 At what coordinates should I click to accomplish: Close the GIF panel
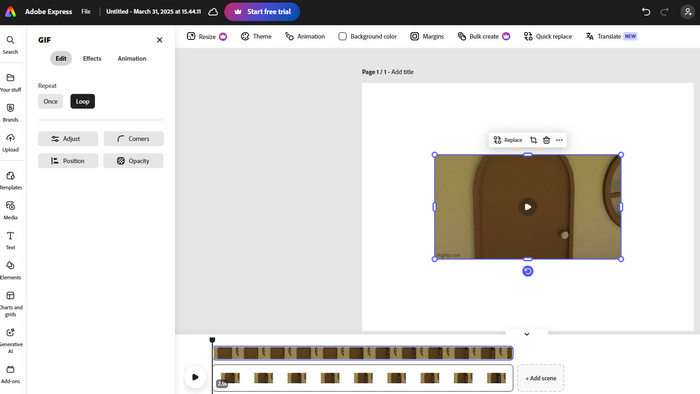159,40
